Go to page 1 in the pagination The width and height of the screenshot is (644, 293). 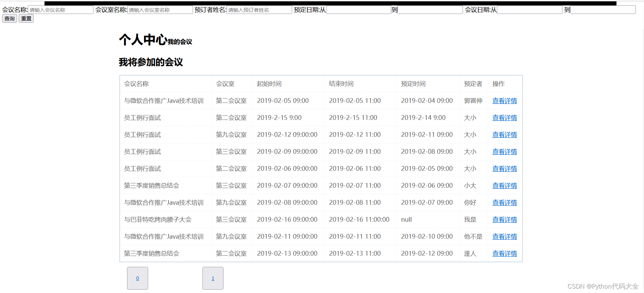213,278
